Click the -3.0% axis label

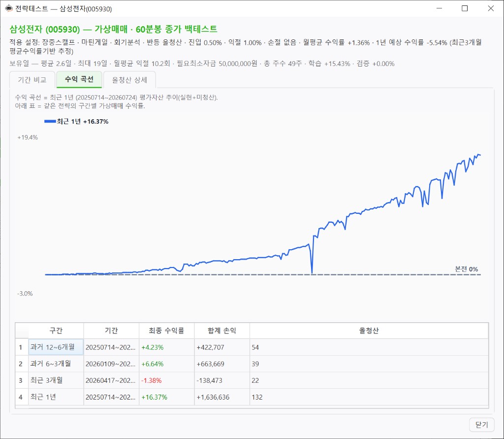tap(25, 294)
